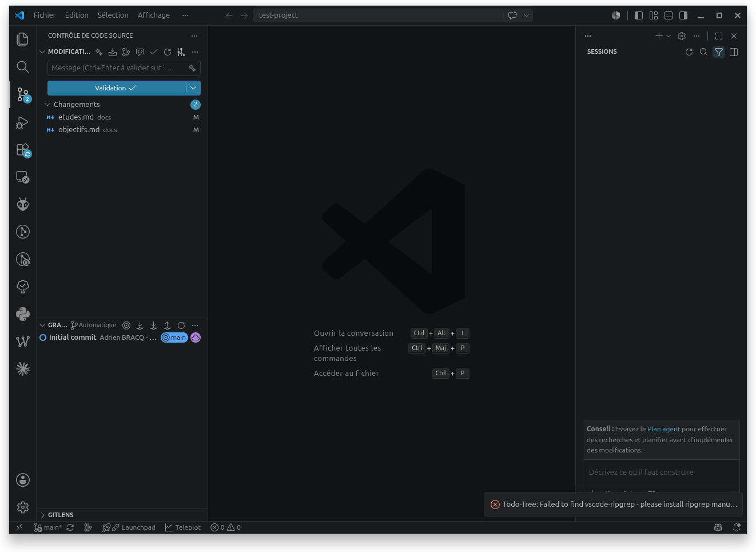Toggle the secondary side bar layout button
756x552 pixels.
coord(683,15)
